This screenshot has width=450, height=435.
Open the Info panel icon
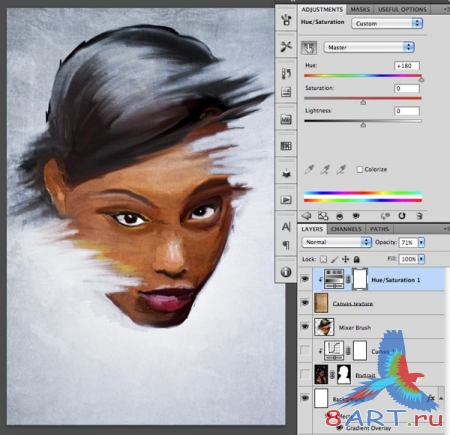tap(286, 272)
